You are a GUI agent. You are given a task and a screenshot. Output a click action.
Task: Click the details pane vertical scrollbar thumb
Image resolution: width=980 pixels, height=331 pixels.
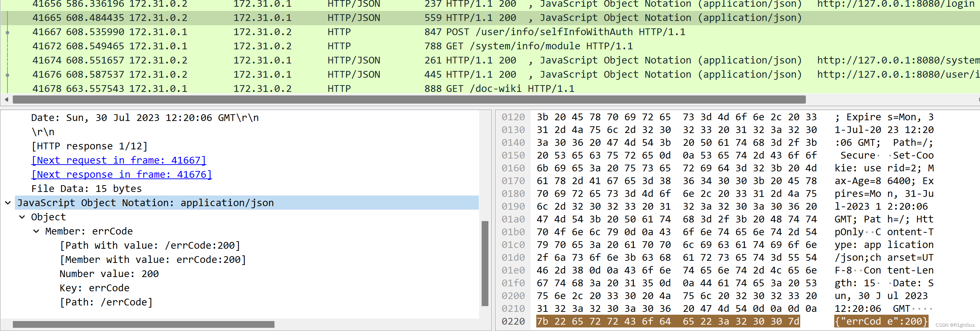point(485,263)
